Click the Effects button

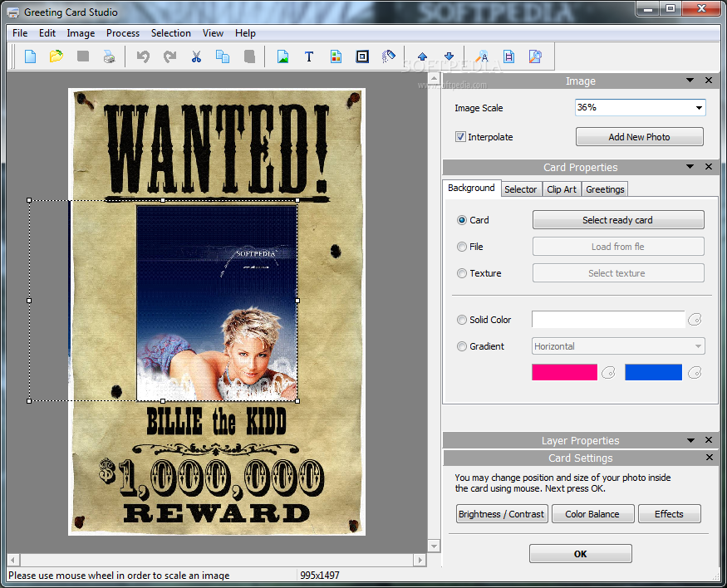click(669, 514)
